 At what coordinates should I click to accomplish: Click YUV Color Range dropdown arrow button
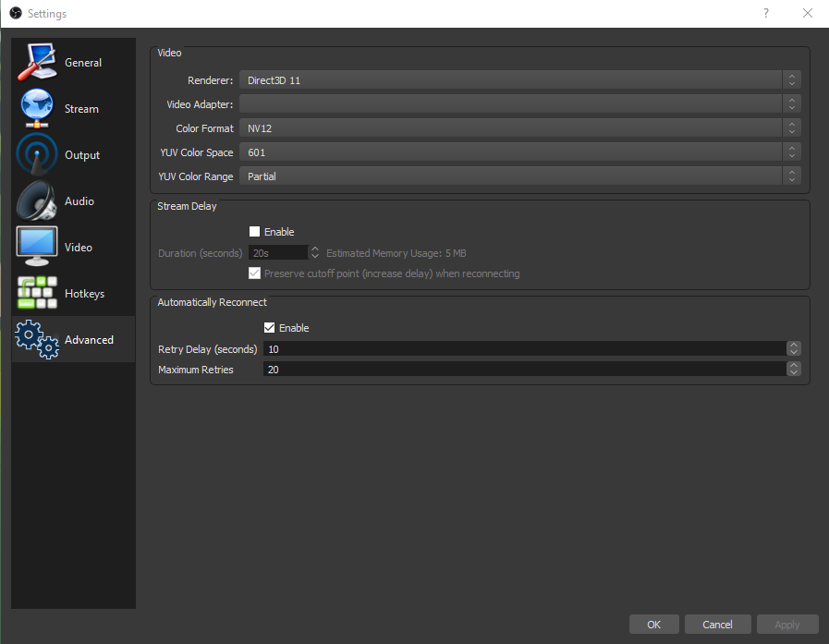coord(791,176)
